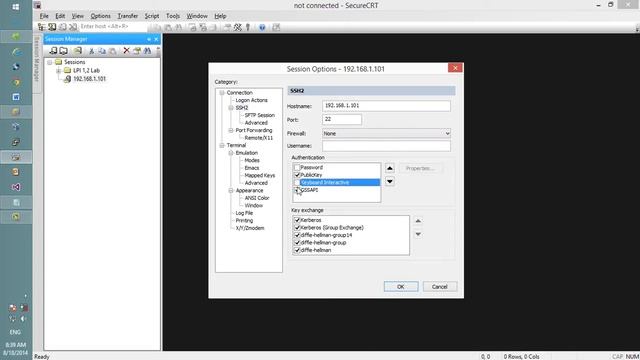The image size is (640, 360).
Task: Click the Username input field
Action: click(386, 146)
